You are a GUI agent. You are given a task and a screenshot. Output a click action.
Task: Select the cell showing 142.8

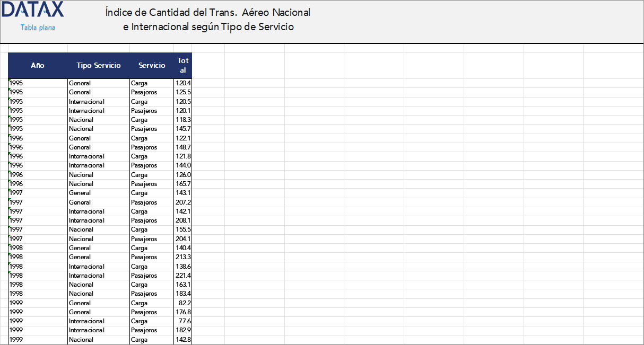pyautogui.click(x=183, y=340)
